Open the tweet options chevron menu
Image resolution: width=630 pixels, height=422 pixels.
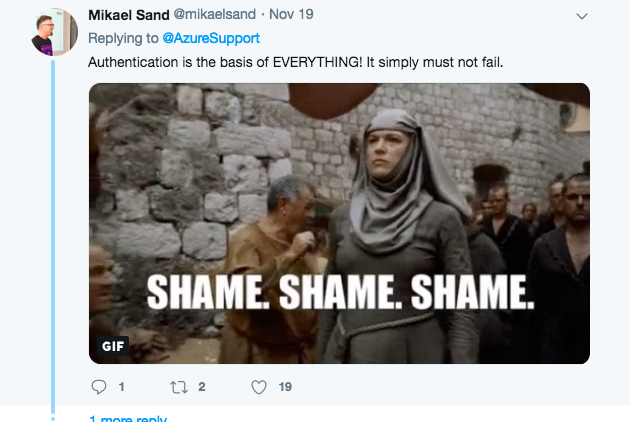[x=582, y=16]
